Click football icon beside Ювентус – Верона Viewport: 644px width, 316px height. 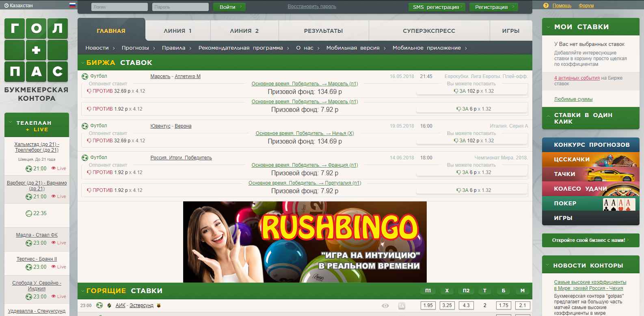coord(85,126)
